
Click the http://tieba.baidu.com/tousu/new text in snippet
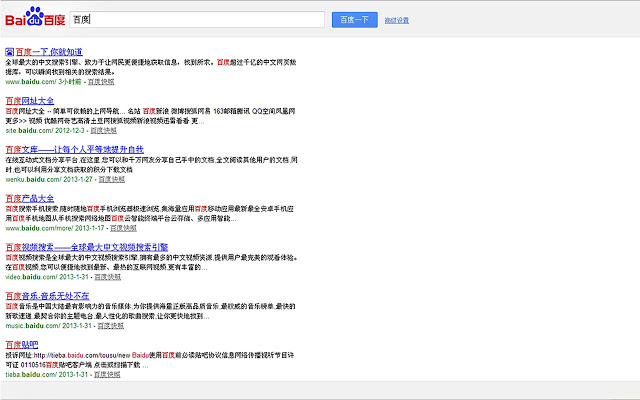pyautogui.click(x=82, y=356)
